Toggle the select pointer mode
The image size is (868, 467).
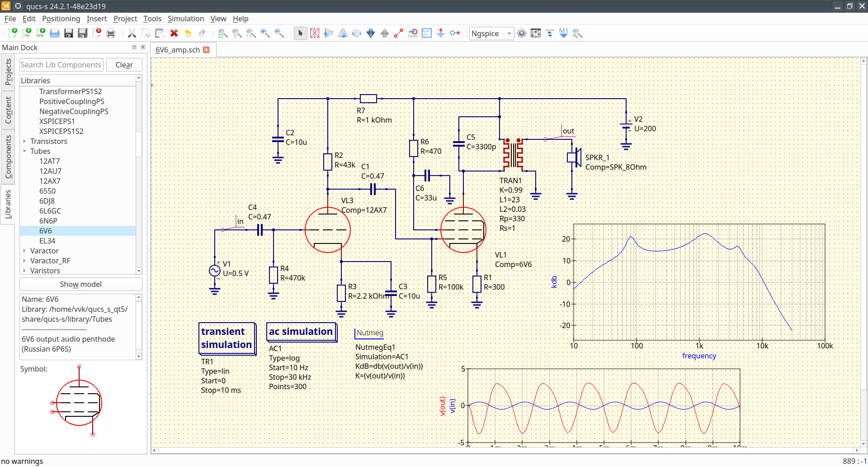tap(300, 33)
